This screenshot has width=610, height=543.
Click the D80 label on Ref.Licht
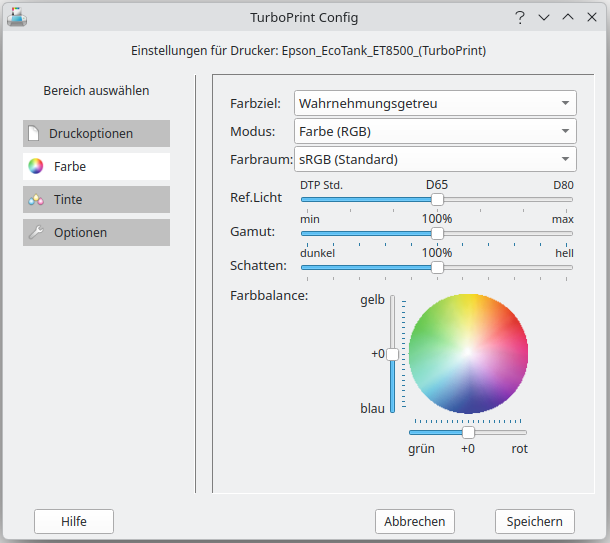[x=563, y=185]
